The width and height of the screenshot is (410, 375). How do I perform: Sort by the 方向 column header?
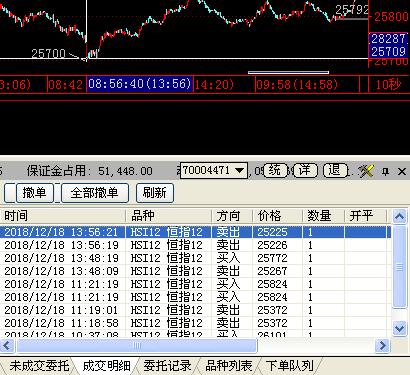coord(232,216)
